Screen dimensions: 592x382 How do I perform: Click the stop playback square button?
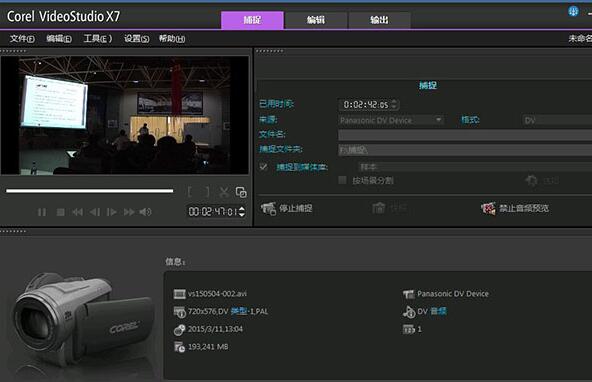click(x=60, y=212)
